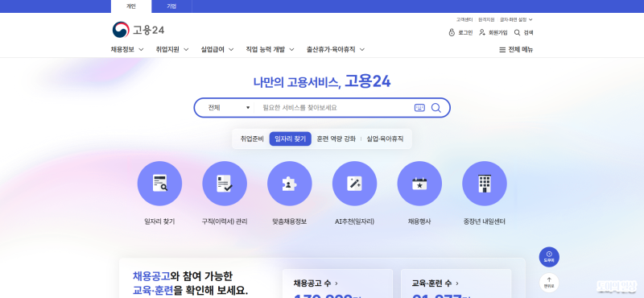Open the 회원가입 person icon link
The height and width of the screenshot is (298, 644).
click(x=493, y=32)
